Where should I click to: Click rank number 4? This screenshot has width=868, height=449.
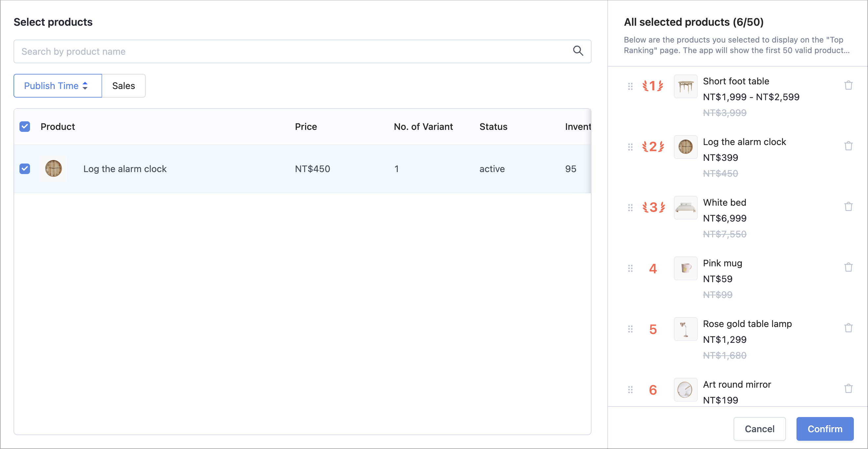click(653, 268)
